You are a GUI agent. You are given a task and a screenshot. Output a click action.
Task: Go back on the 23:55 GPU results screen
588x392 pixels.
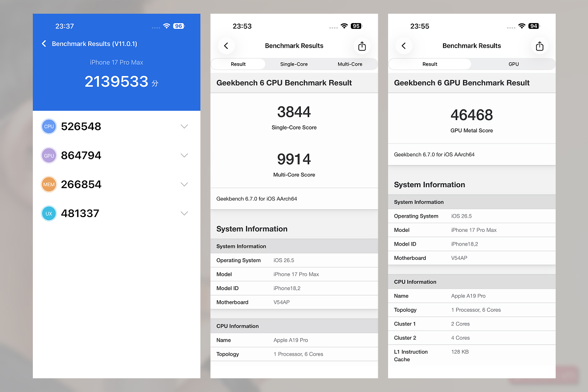click(403, 46)
